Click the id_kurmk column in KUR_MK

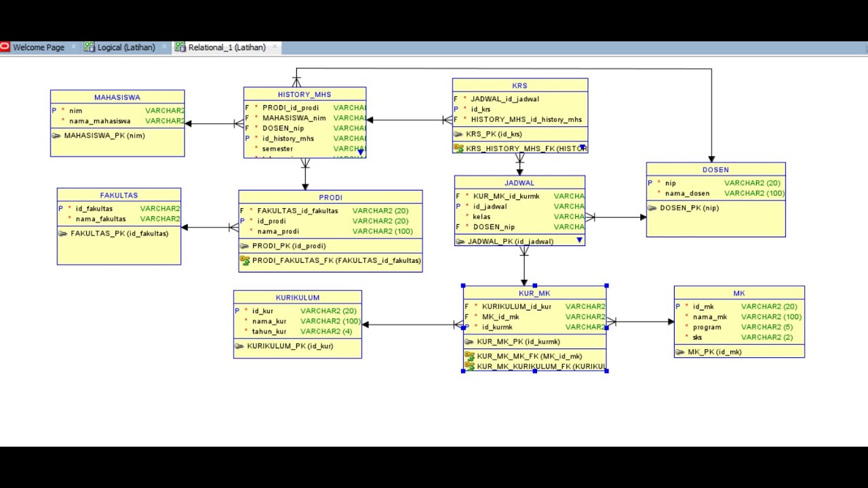[497, 327]
